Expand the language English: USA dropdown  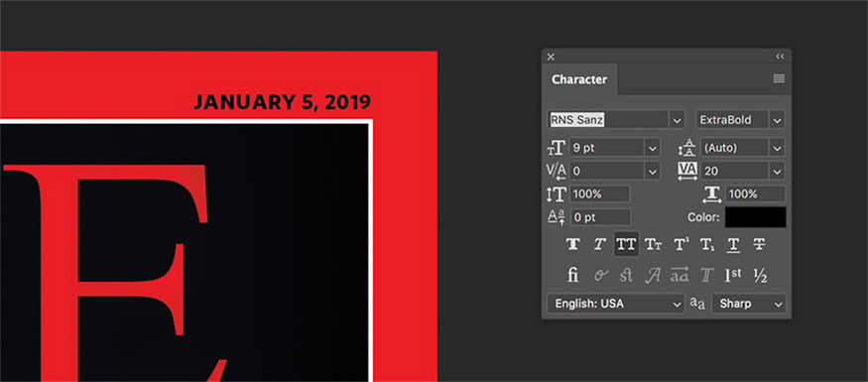coord(616,304)
